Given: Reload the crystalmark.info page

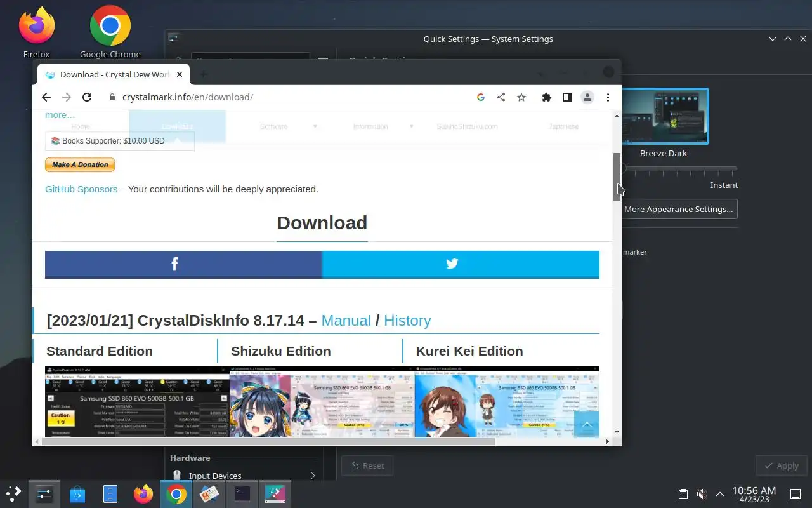Looking at the screenshot, I should (x=87, y=97).
